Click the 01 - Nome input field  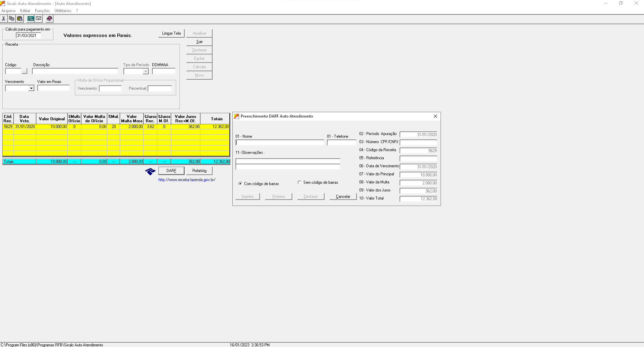coord(279,143)
